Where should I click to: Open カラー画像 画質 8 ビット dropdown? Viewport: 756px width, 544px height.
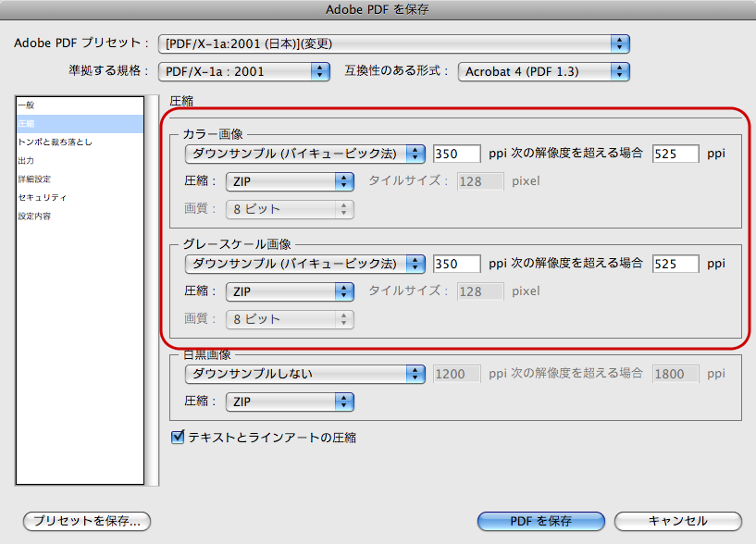(x=290, y=209)
